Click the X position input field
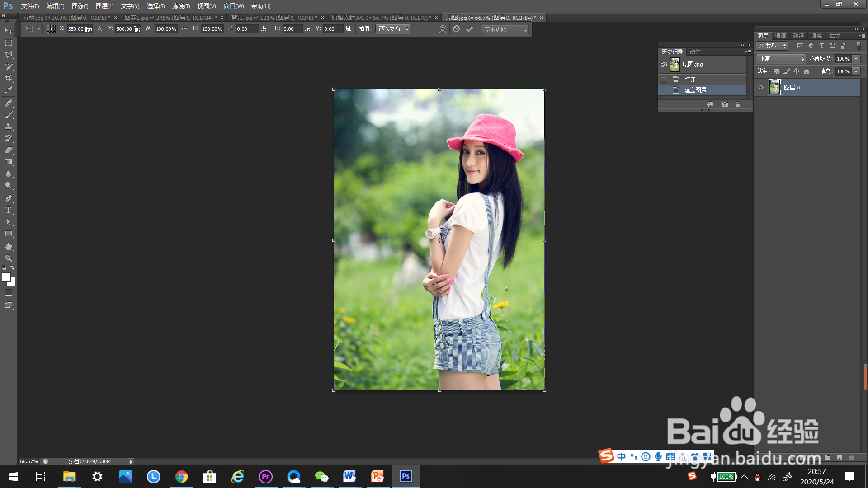The image size is (868, 488). pyautogui.click(x=79, y=29)
